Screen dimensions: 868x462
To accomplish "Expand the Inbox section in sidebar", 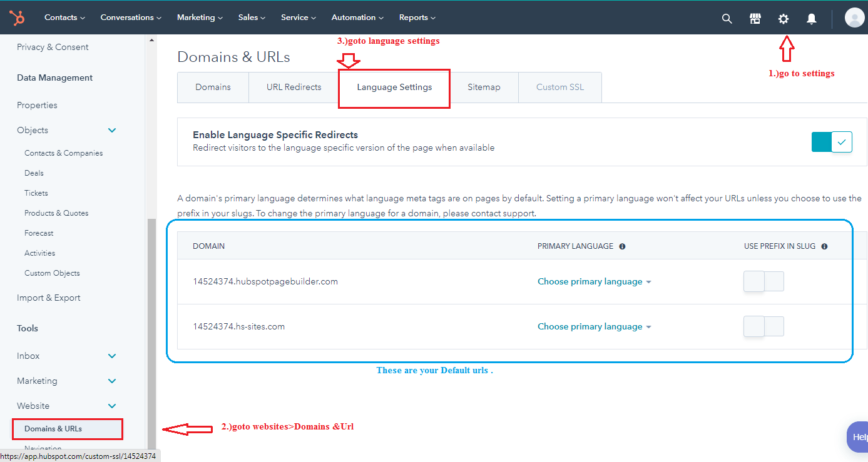I will (x=112, y=355).
